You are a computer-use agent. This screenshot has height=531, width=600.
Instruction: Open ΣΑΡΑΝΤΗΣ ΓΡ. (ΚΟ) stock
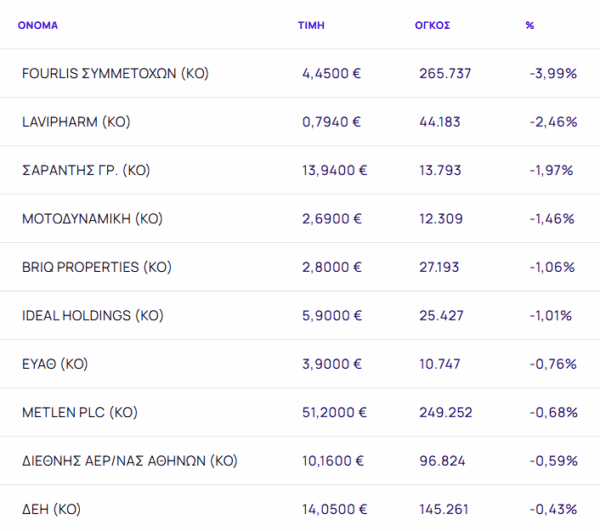click(x=86, y=170)
